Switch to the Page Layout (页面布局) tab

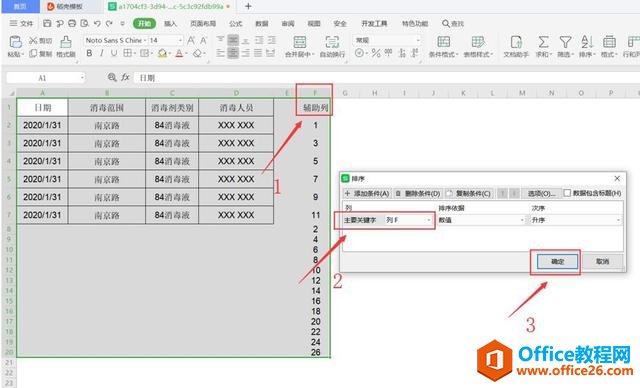point(203,23)
